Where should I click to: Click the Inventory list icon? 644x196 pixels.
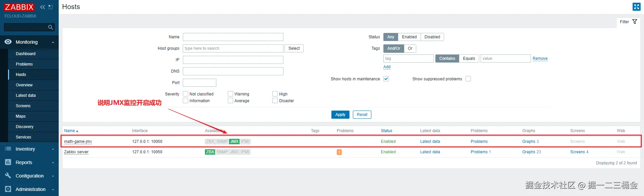tap(8, 149)
